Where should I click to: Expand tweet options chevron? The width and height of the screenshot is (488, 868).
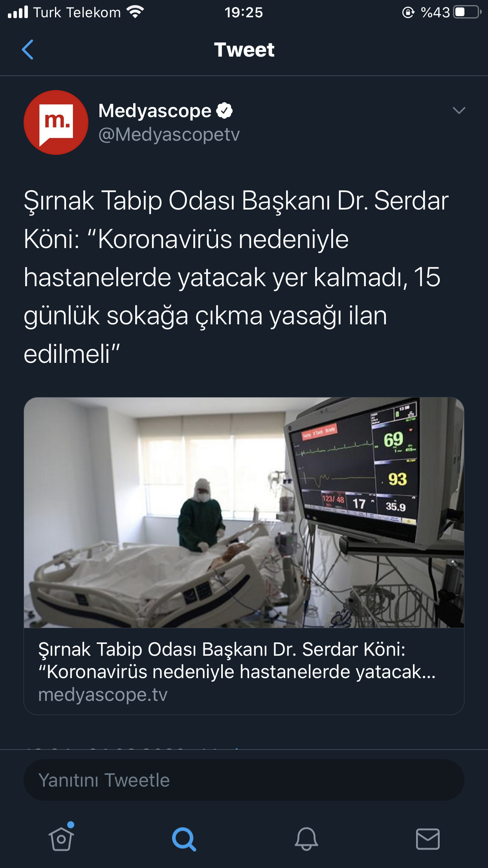point(459,110)
